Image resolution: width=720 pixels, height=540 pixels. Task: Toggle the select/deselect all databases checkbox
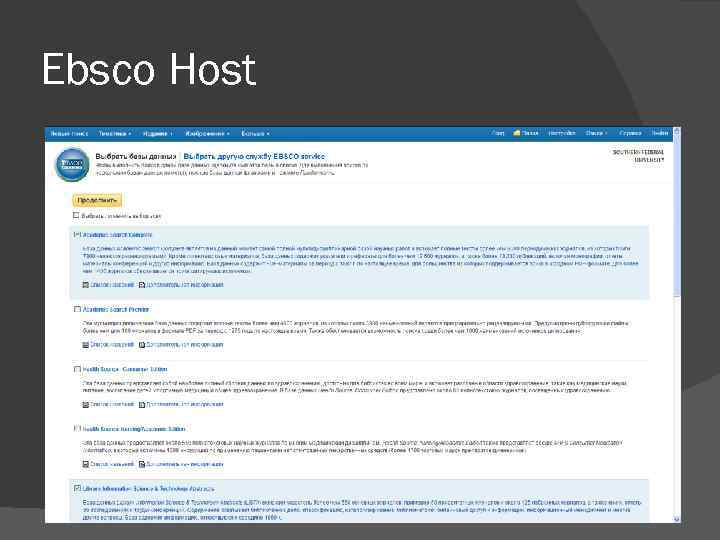76,215
